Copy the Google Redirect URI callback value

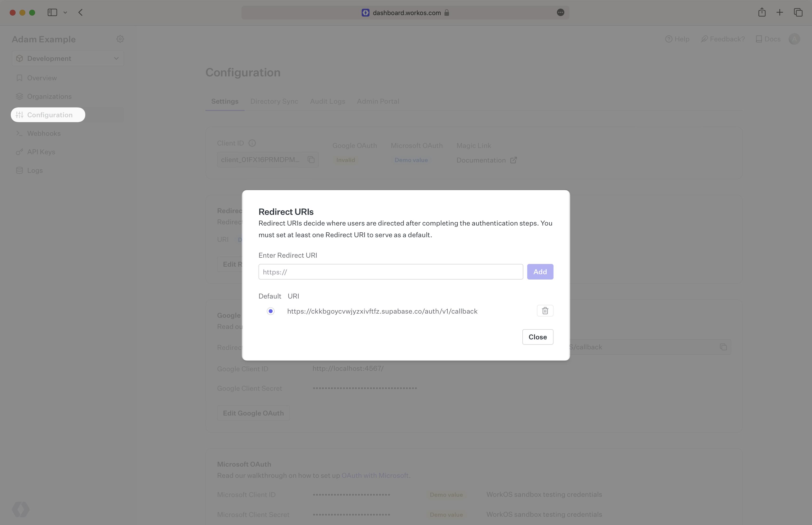click(723, 347)
